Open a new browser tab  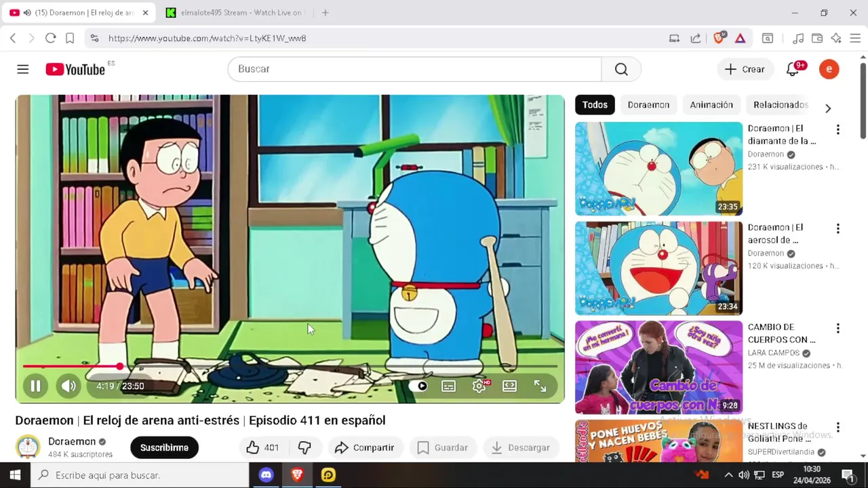point(325,12)
